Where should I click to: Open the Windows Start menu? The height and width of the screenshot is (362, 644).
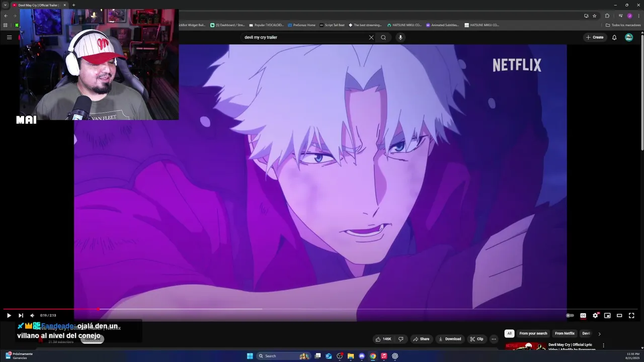(250, 356)
